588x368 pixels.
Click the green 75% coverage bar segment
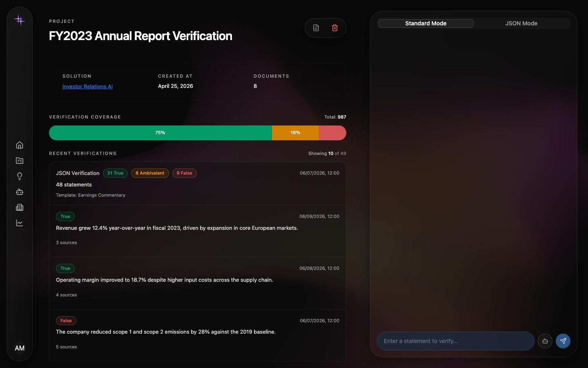click(x=160, y=133)
